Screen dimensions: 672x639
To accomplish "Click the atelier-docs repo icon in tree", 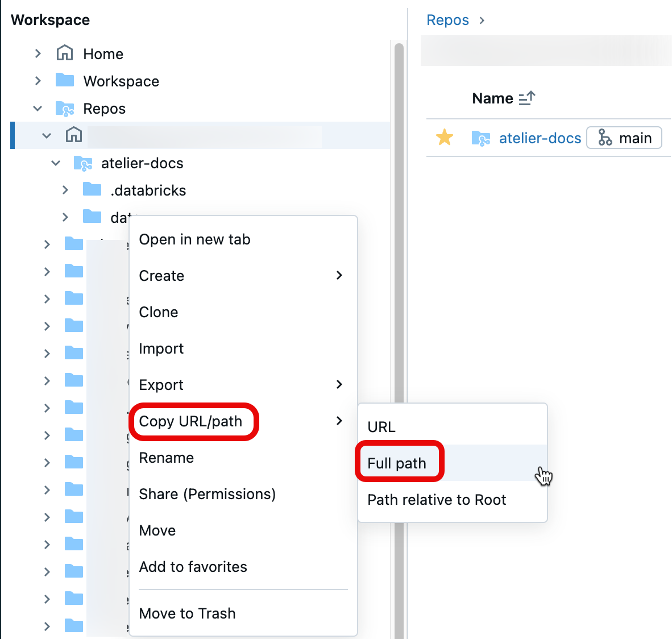I will pos(83,164).
